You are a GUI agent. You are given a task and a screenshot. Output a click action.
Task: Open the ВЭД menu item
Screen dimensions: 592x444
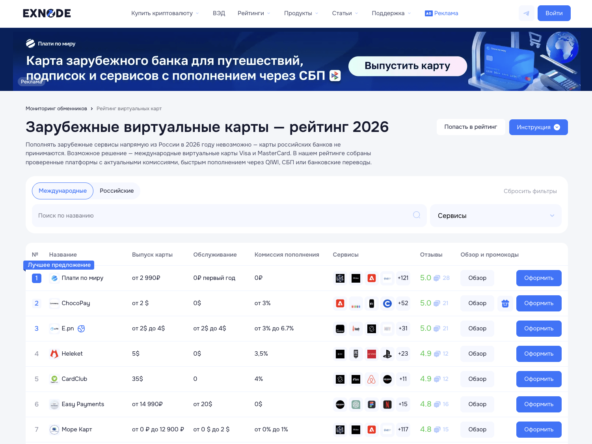point(219,13)
